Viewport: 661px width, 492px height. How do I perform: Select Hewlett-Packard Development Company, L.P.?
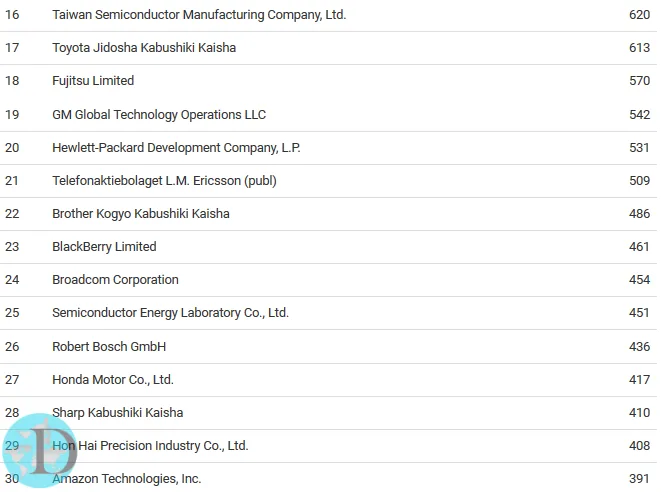point(176,148)
